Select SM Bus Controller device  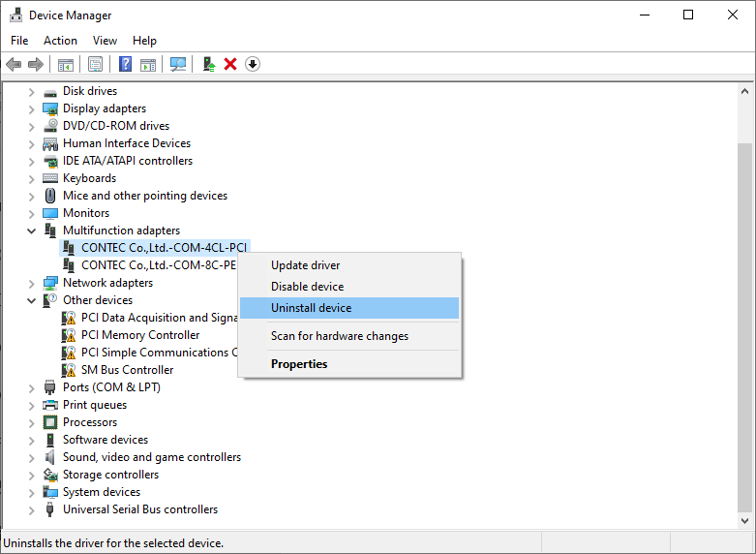(127, 370)
